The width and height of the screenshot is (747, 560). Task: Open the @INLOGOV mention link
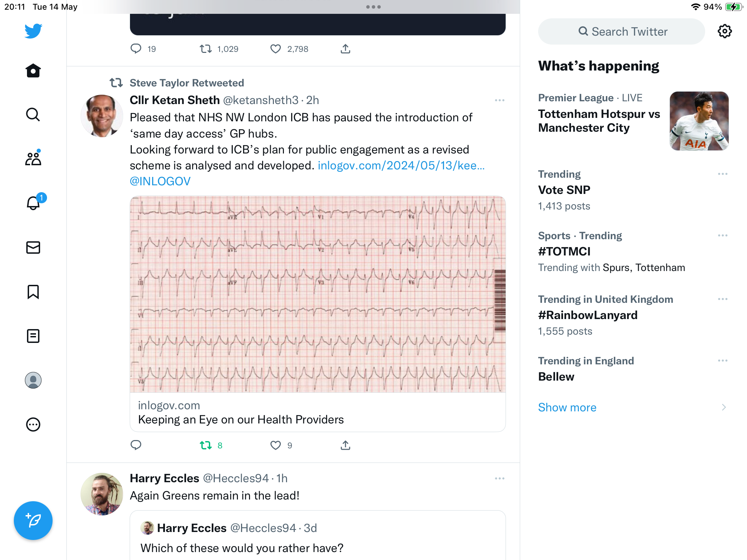tap(160, 181)
